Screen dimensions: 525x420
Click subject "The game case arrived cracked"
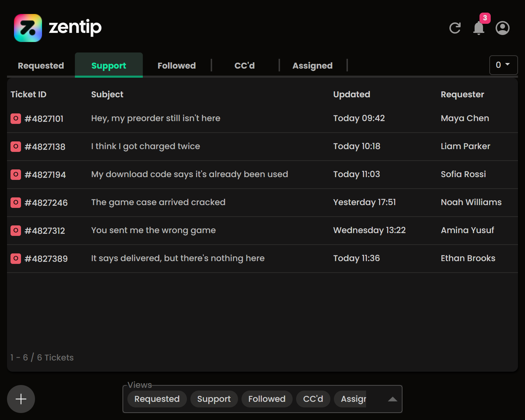158,202
